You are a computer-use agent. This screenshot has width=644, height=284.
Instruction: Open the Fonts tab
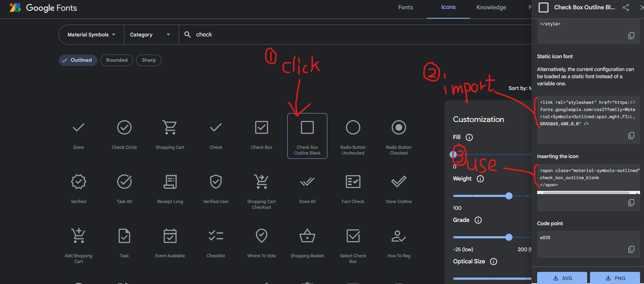(x=406, y=7)
